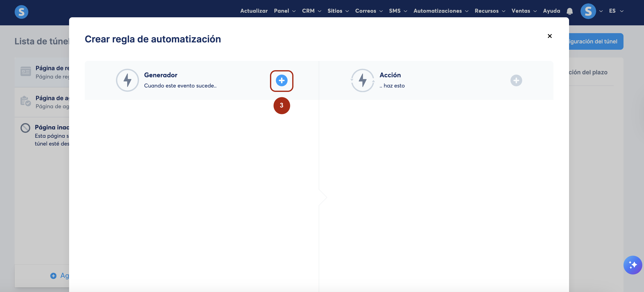Open the AI assistant sparkle button
Viewport: 644px width, 292px height.
click(632, 265)
